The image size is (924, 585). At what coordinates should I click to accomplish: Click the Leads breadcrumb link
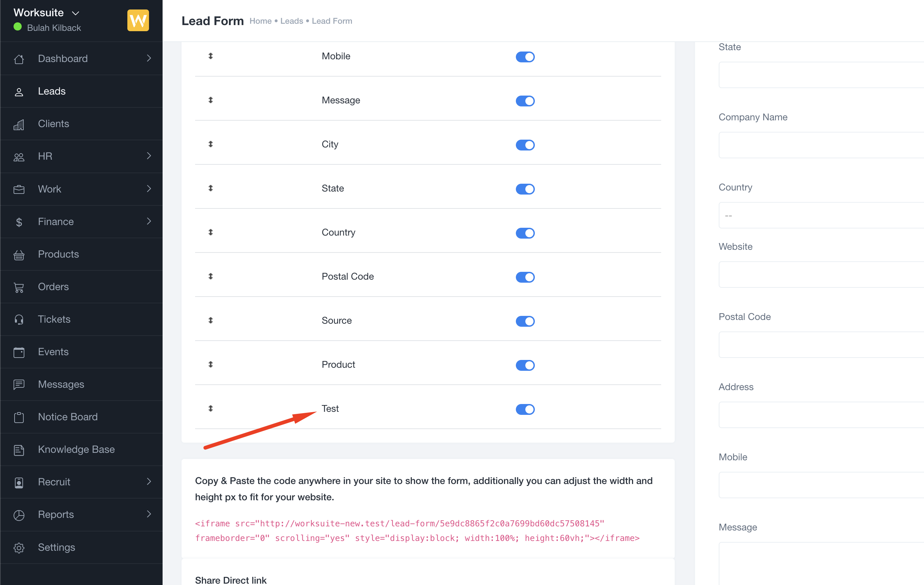coord(291,21)
